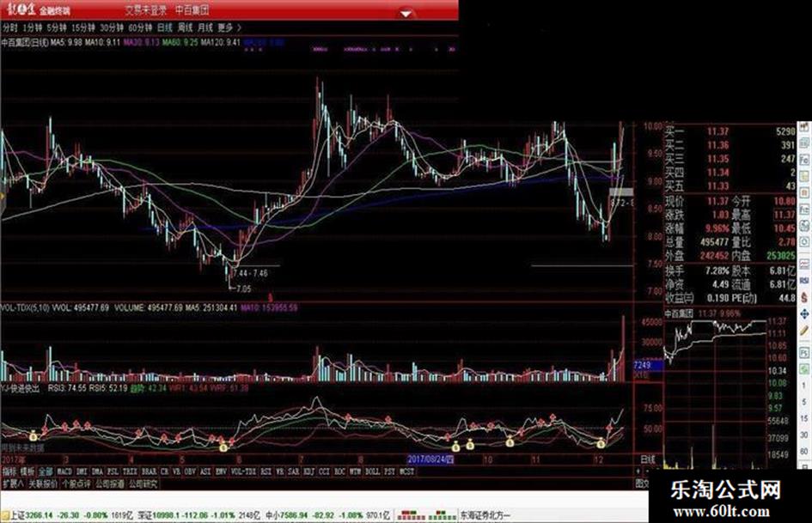Apply the DMI indicator
This screenshot has width=812, height=523.
82,471
